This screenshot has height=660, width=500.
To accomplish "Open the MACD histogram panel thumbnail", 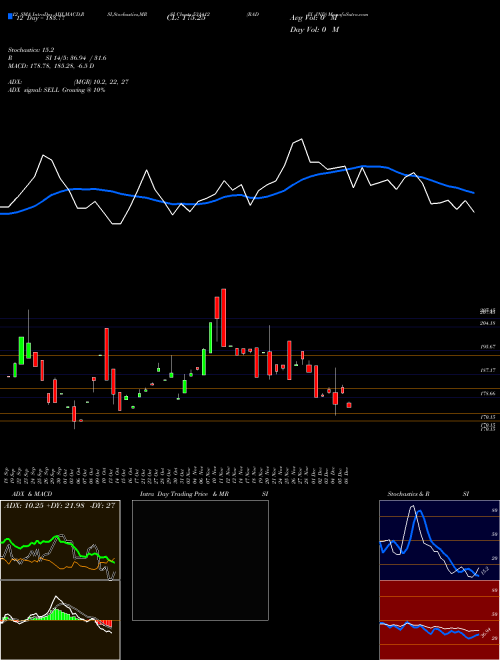I will pyautogui.click(x=60, y=620).
